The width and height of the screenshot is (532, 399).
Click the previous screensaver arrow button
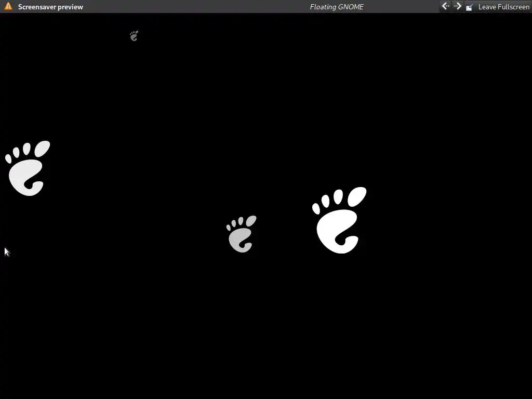(445, 6)
